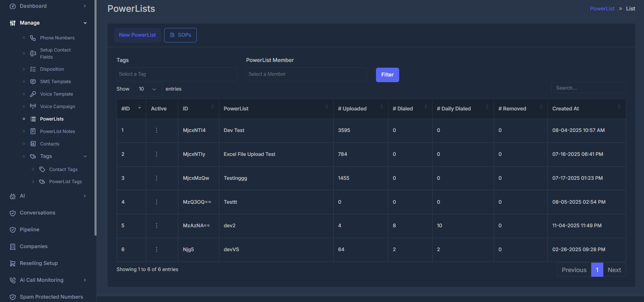This screenshot has width=644, height=302.
Task: Sort table by # Uploaded column
Action: pos(361,108)
